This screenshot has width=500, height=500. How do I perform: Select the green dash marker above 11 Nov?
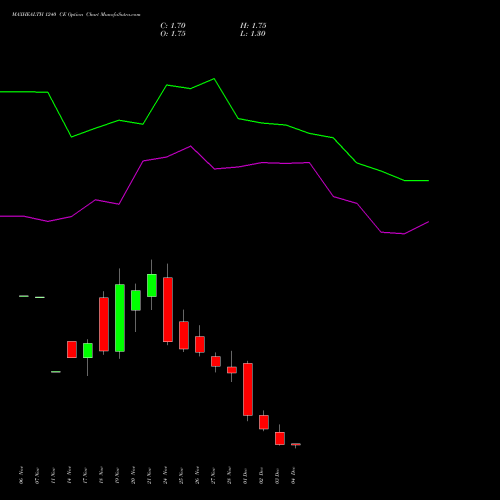[x=56, y=371]
